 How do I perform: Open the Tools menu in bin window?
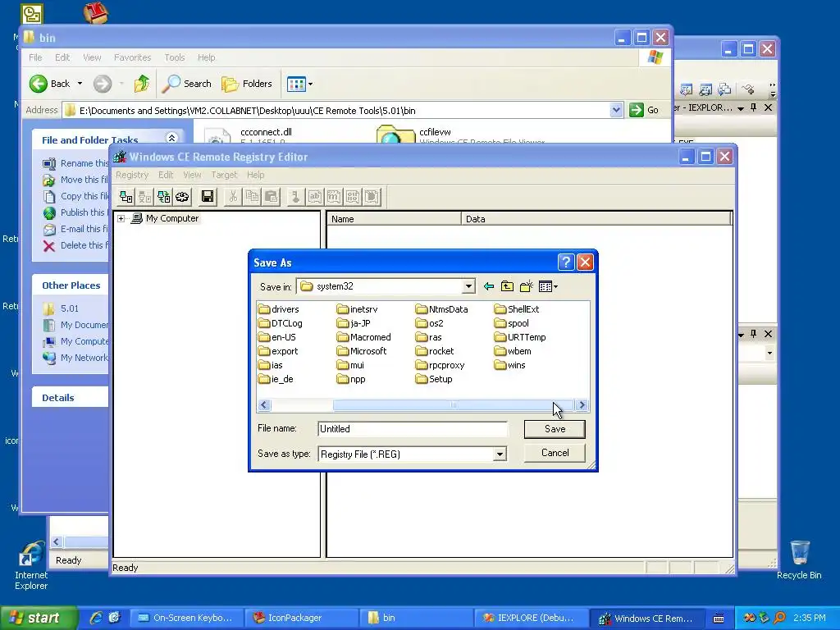coord(175,57)
